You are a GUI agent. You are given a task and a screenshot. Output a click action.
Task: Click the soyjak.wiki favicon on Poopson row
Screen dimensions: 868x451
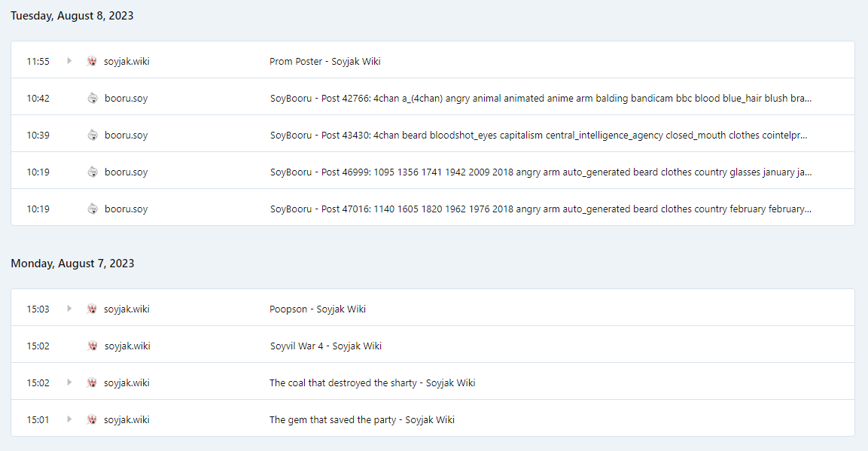click(92, 309)
